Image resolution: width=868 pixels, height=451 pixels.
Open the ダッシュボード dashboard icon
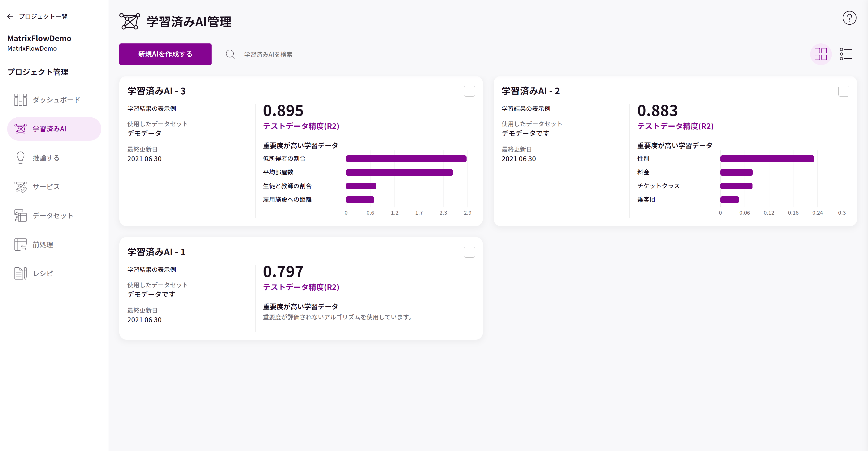(21, 100)
